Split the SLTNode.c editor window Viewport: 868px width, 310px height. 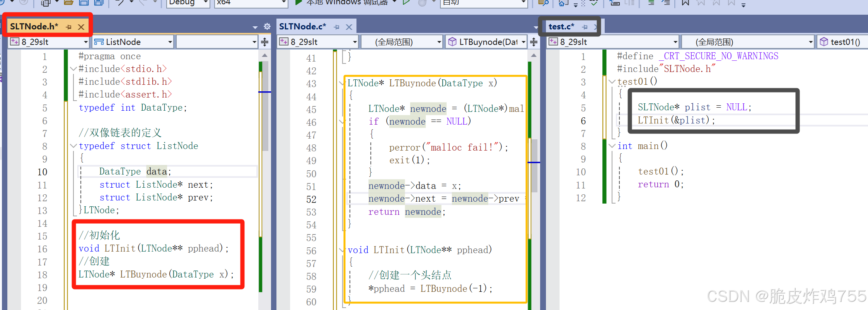click(x=534, y=42)
